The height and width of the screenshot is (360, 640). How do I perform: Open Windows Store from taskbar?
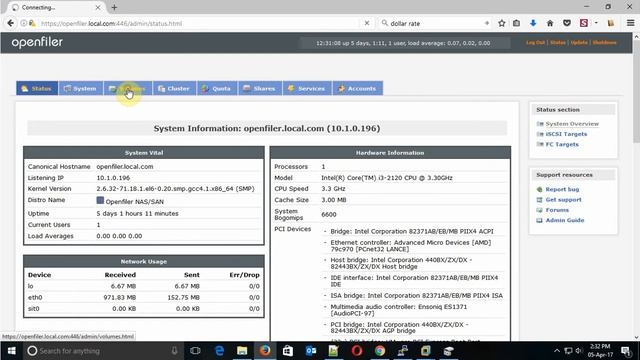click(288, 351)
